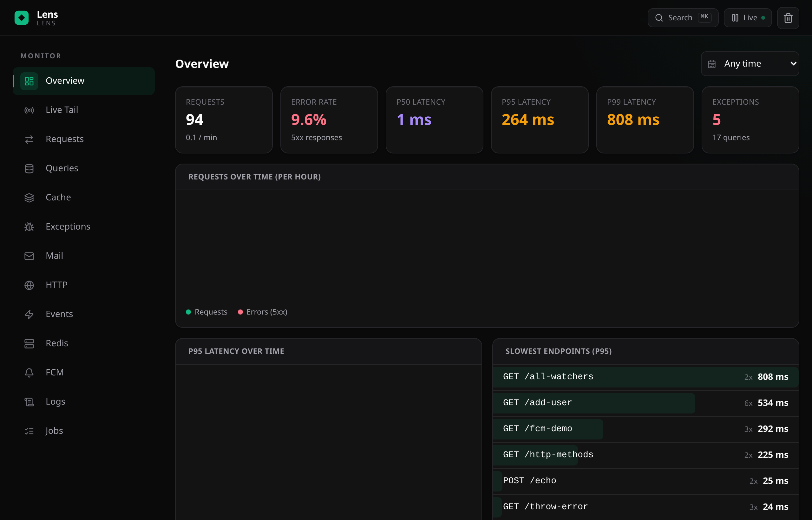The width and height of the screenshot is (812, 520).
Task: Click the 534 ms latency value
Action: [x=773, y=403]
